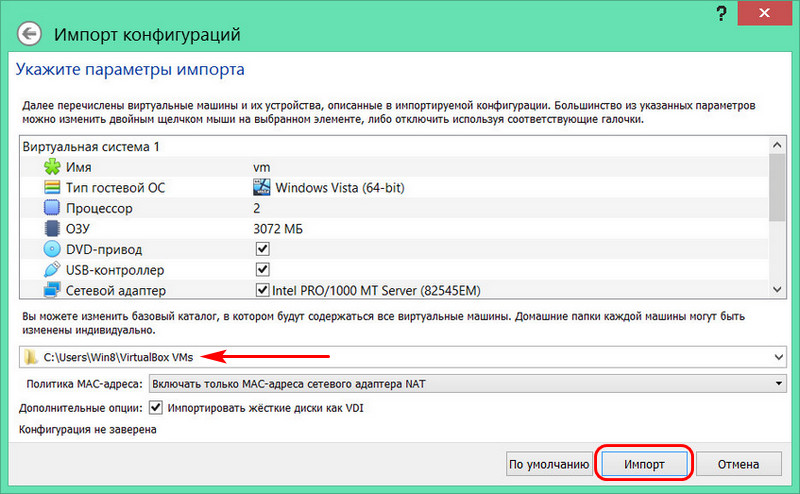Click the USB controller icon
The width and height of the screenshot is (800, 494).
[52, 269]
